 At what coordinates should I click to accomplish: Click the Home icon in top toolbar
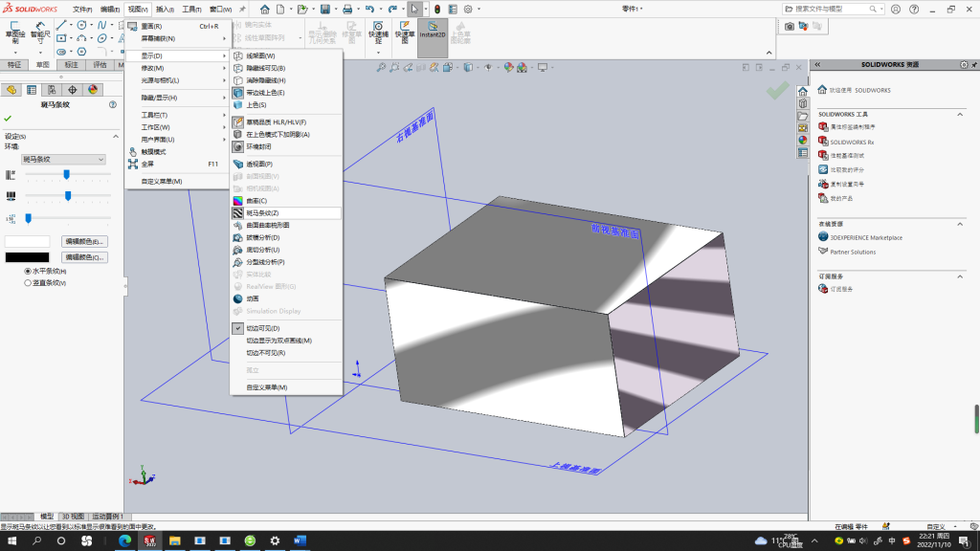click(265, 10)
